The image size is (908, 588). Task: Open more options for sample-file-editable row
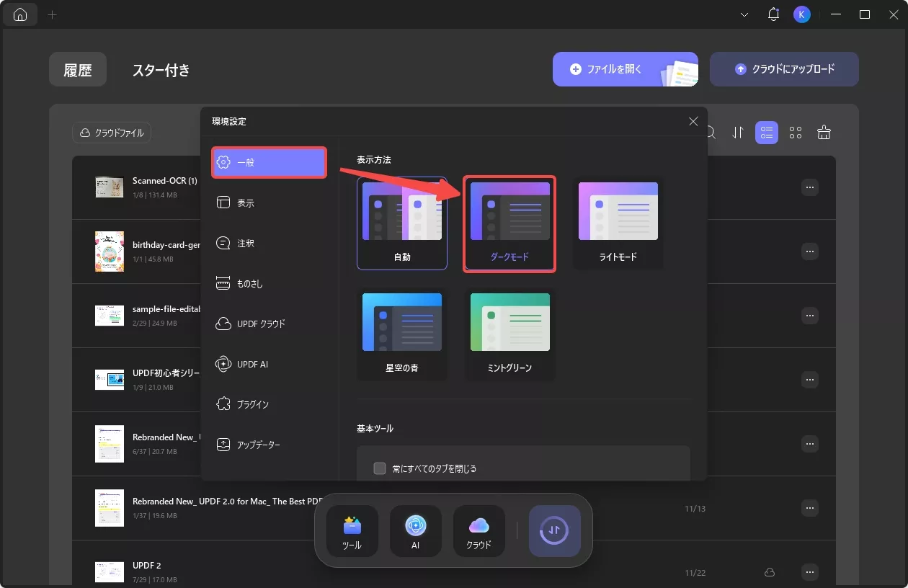[810, 316]
